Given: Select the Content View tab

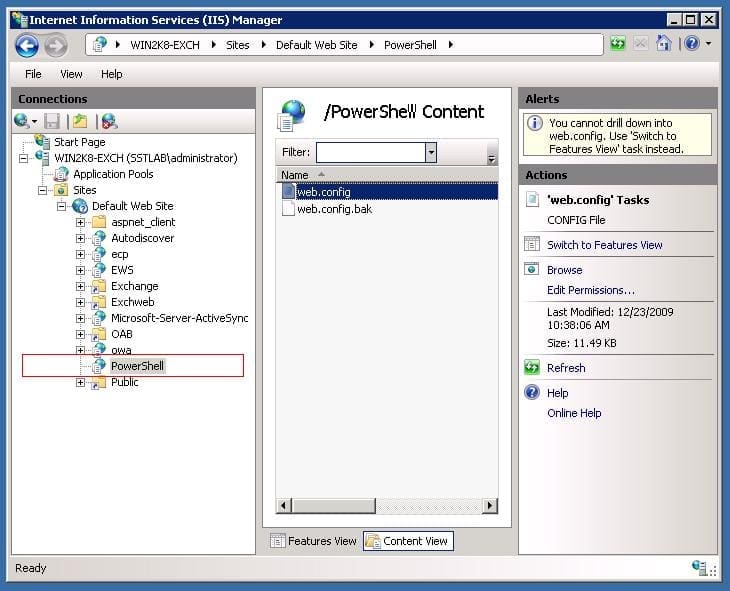Looking at the screenshot, I should (408, 541).
